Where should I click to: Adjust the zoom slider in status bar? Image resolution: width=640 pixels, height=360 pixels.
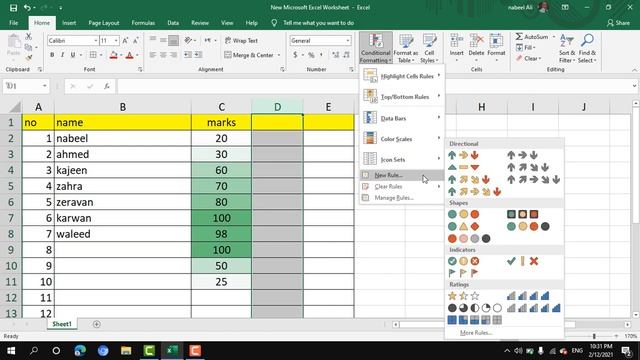(594, 336)
